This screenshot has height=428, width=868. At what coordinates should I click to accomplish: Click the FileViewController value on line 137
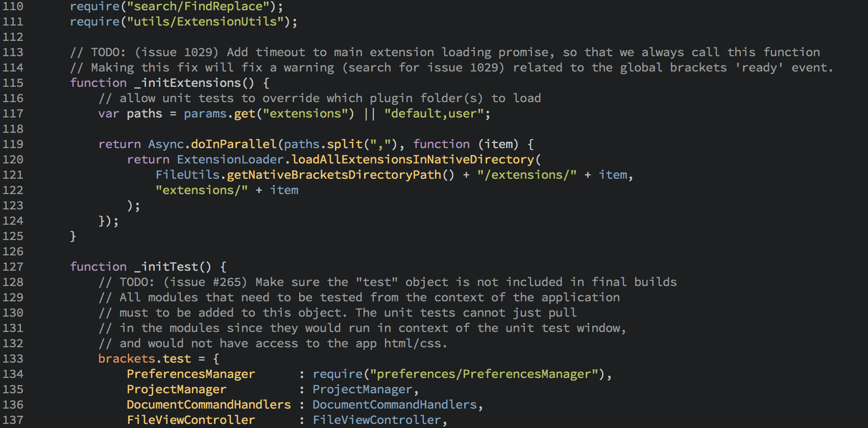(377, 420)
